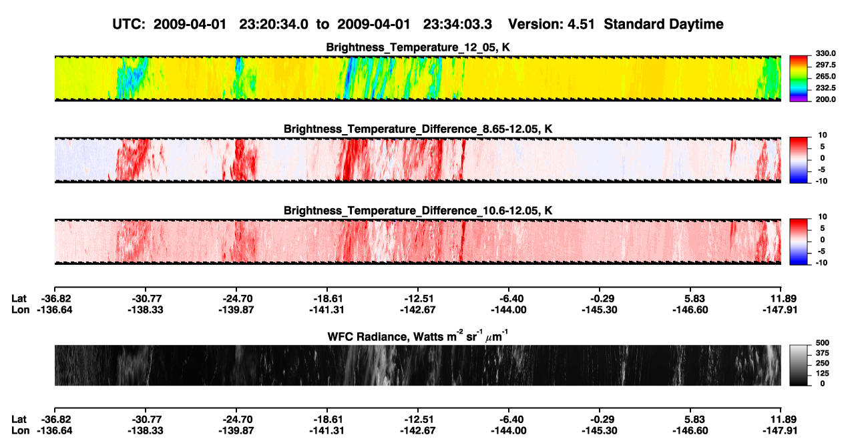Click the grayscale WFC Radiance image strip
Image resolution: width=868 pixels, height=445 pixels.
click(x=417, y=366)
